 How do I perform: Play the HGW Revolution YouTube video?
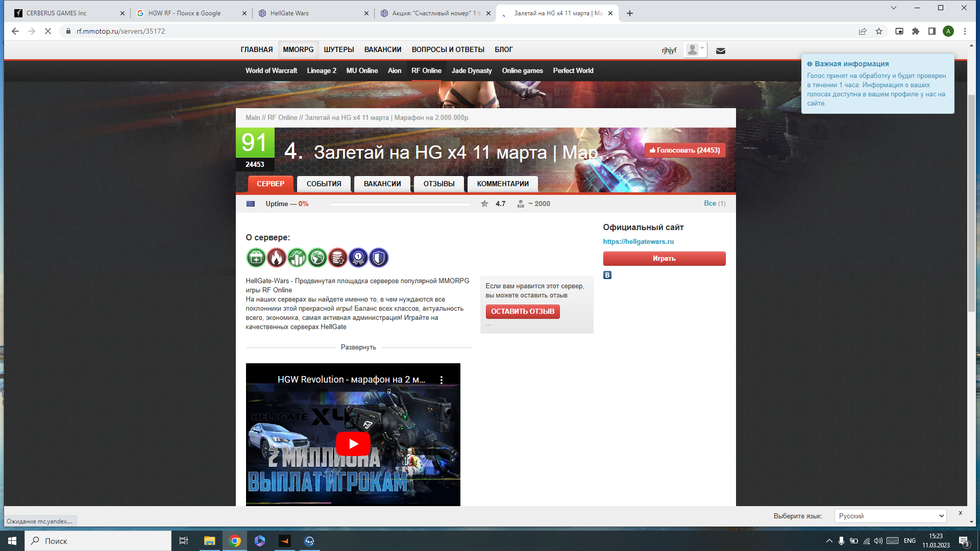353,444
